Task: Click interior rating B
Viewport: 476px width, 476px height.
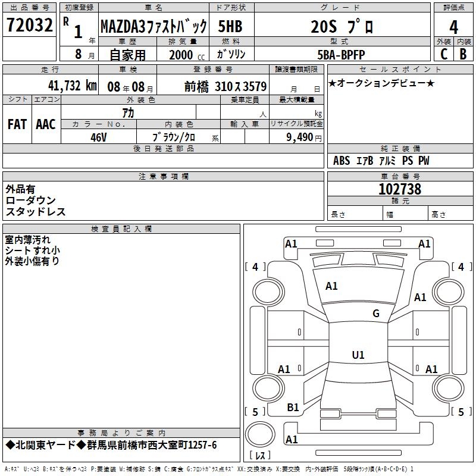Action: pyautogui.click(x=463, y=54)
